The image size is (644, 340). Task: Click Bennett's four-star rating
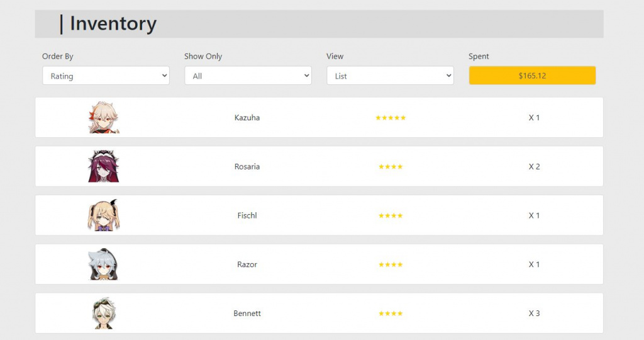point(391,314)
